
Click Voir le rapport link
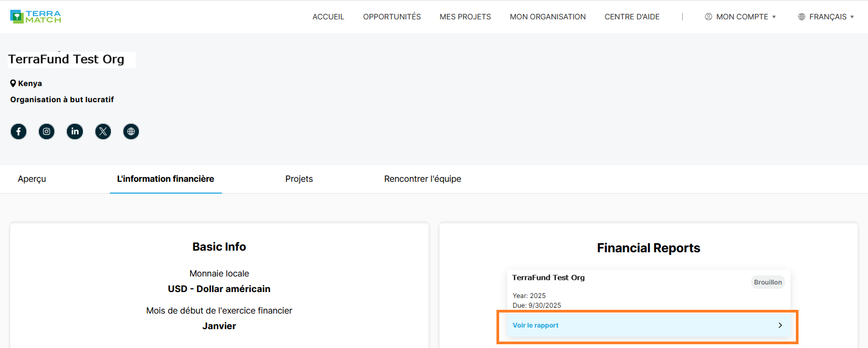click(536, 325)
